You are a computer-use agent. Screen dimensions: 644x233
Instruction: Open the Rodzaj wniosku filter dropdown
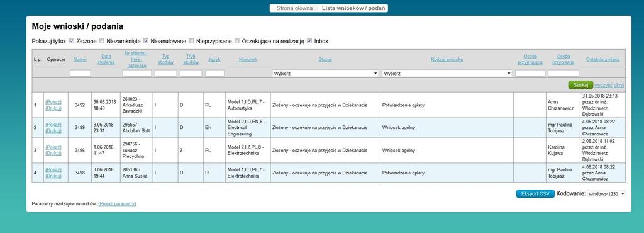(447, 74)
